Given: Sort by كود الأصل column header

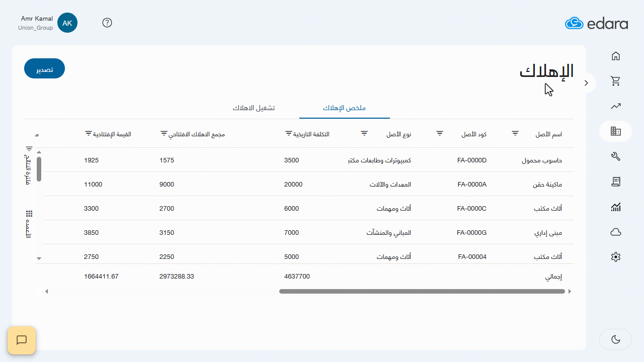Looking at the screenshot, I should (474, 134).
